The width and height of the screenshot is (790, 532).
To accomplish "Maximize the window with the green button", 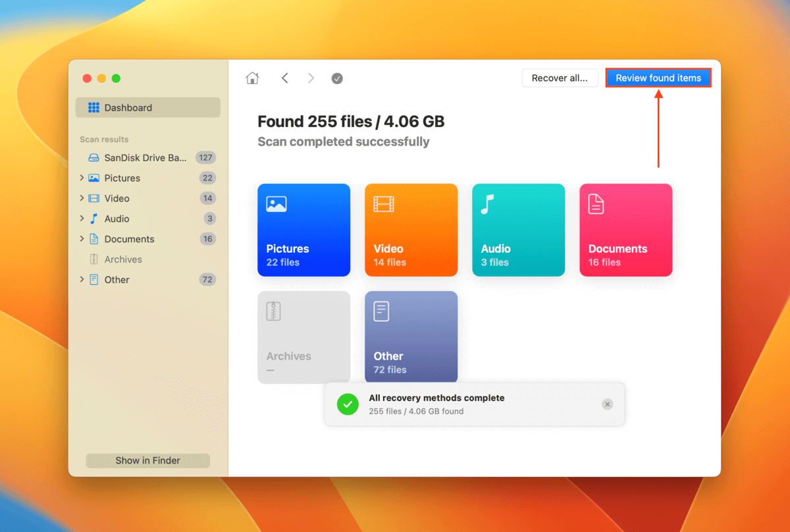I will click(x=116, y=78).
